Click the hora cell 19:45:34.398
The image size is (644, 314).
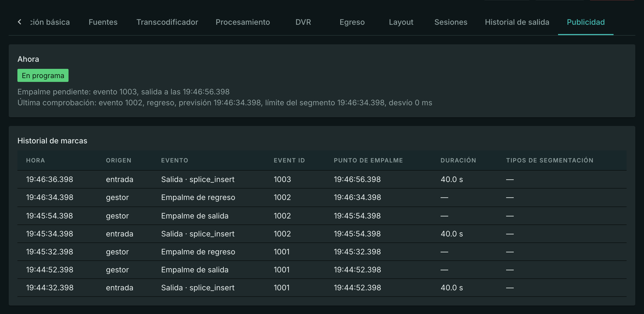[x=50, y=234]
